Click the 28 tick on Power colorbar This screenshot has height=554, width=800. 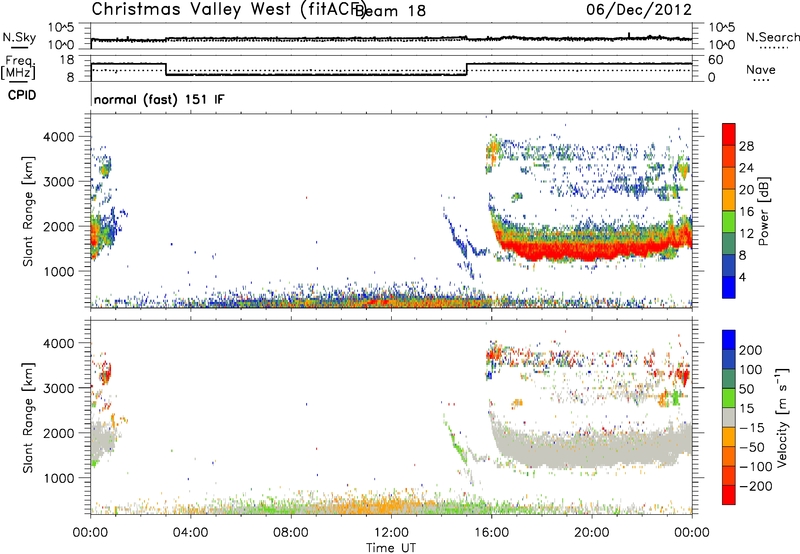click(746, 146)
